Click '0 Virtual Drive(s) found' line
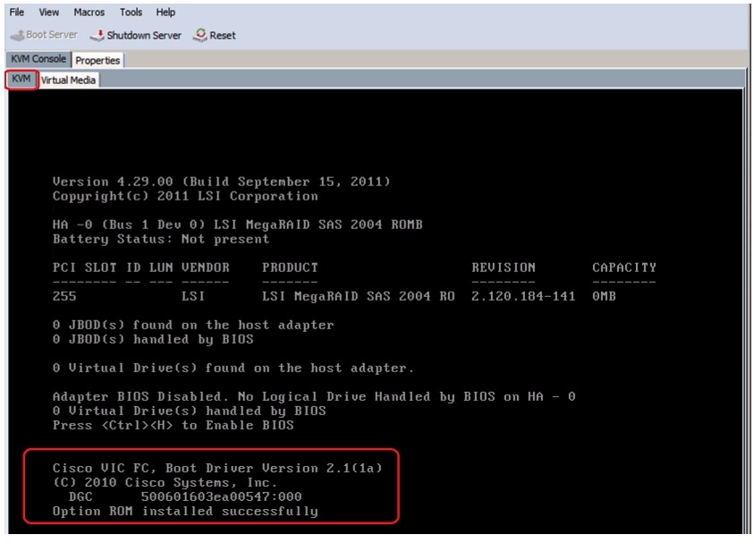 [233, 368]
